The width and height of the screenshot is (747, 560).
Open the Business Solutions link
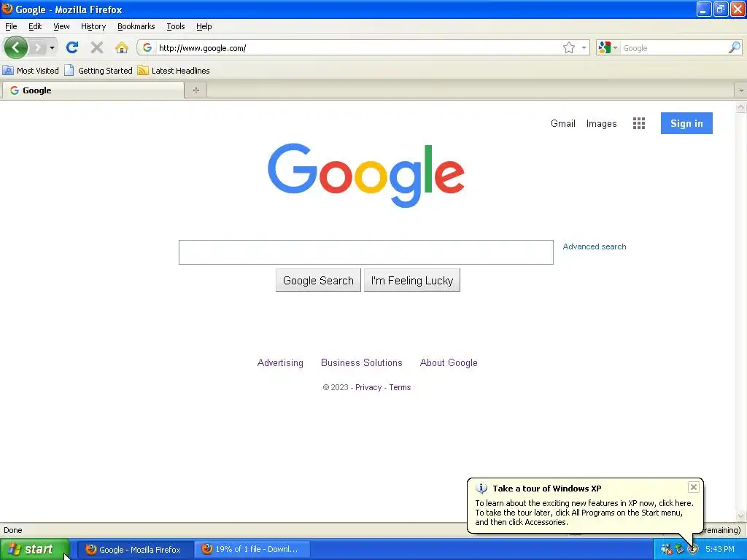(362, 362)
